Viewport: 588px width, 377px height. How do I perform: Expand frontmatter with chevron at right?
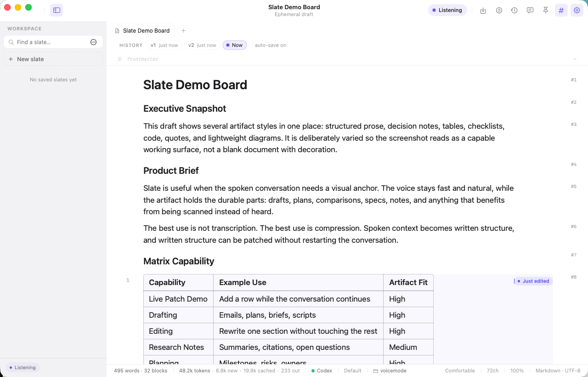(x=575, y=59)
